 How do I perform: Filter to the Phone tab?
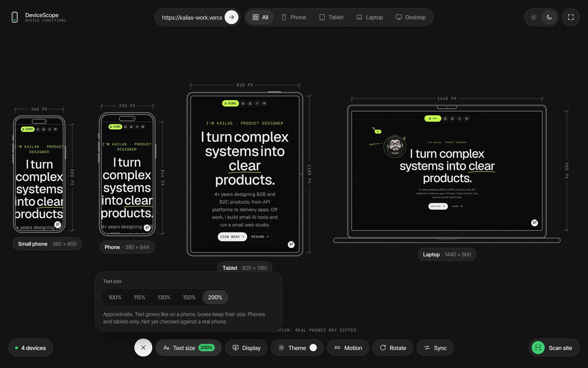[294, 17]
